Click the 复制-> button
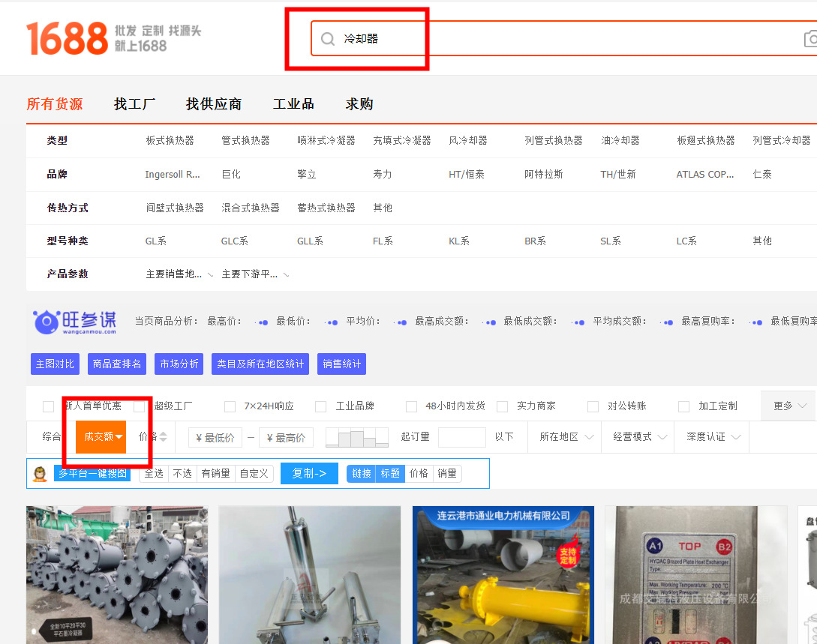Viewport: 817px width, 644px height. pos(310,474)
